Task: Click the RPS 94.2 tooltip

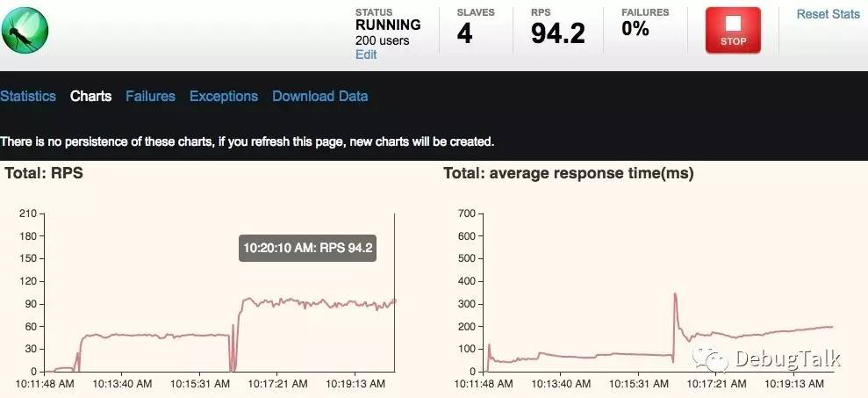Action: (307, 248)
